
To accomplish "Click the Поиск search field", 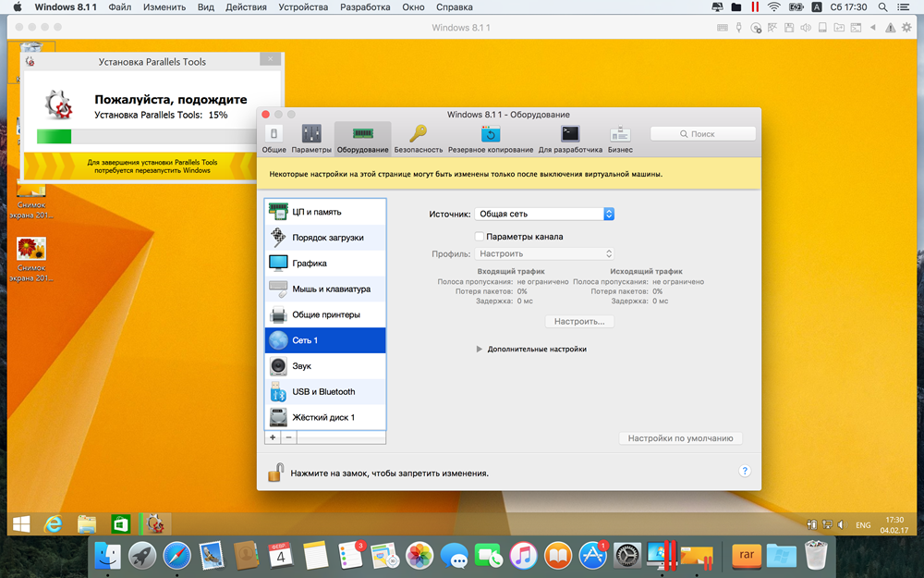I will 702,134.
